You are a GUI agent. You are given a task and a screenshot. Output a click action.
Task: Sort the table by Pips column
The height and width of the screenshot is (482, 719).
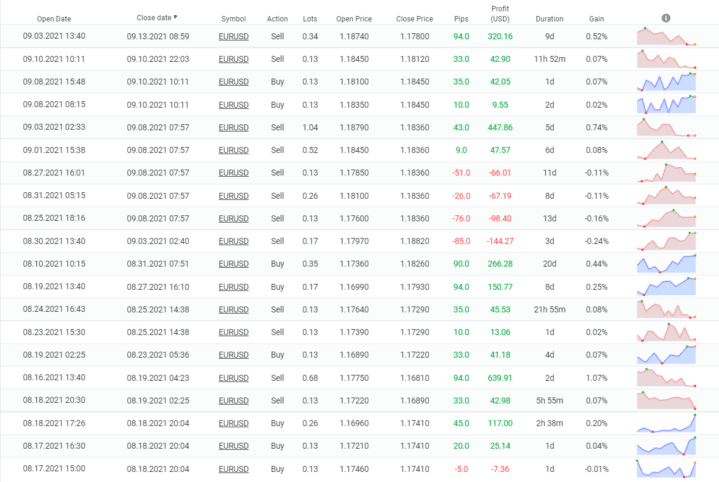(x=460, y=18)
